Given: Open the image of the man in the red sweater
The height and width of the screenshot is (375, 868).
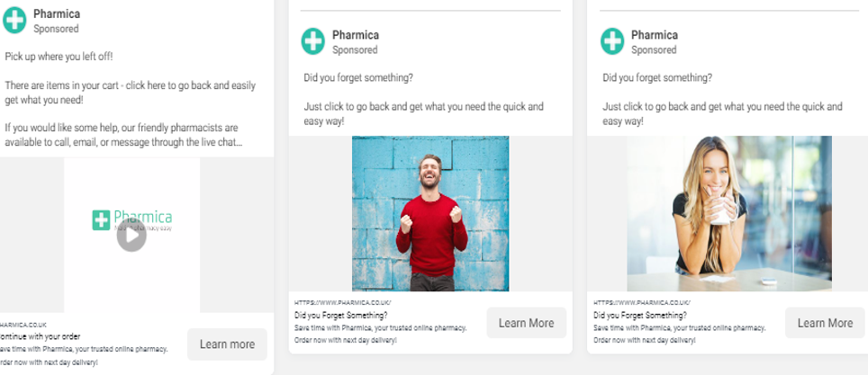Looking at the screenshot, I should [429, 213].
